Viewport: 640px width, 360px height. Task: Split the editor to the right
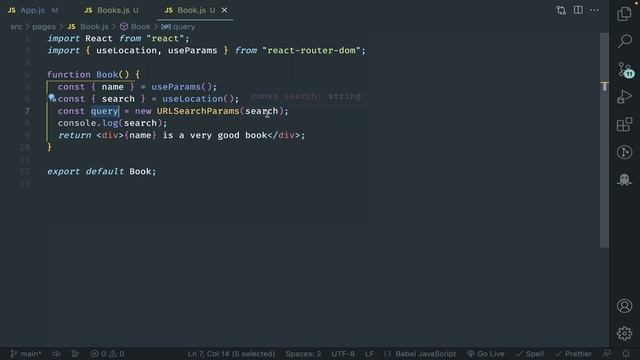[x=578, y=10]
